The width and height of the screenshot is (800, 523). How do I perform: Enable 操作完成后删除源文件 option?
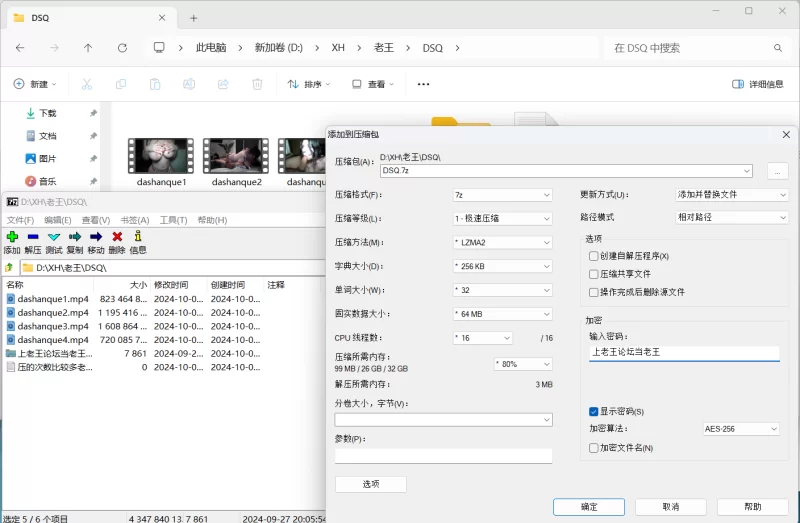pyautogui.click(x=594, y=292)
